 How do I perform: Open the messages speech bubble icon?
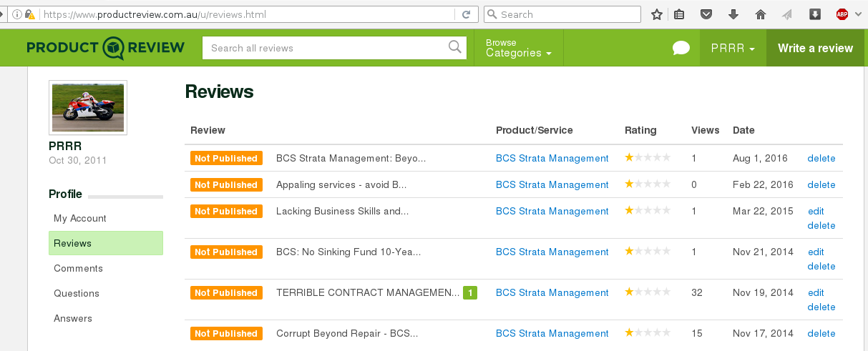pos(681,48)
